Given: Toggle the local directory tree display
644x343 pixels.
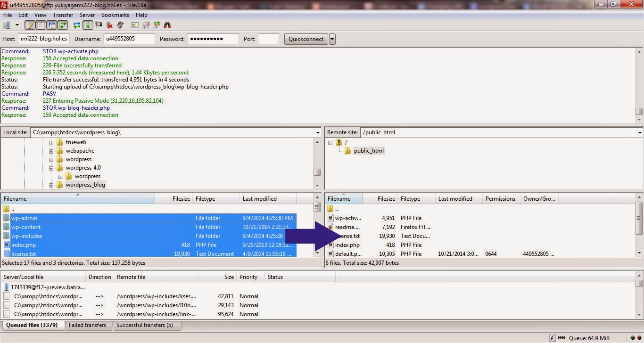Looking at the screenshot, I should click(x=41, y=25).
